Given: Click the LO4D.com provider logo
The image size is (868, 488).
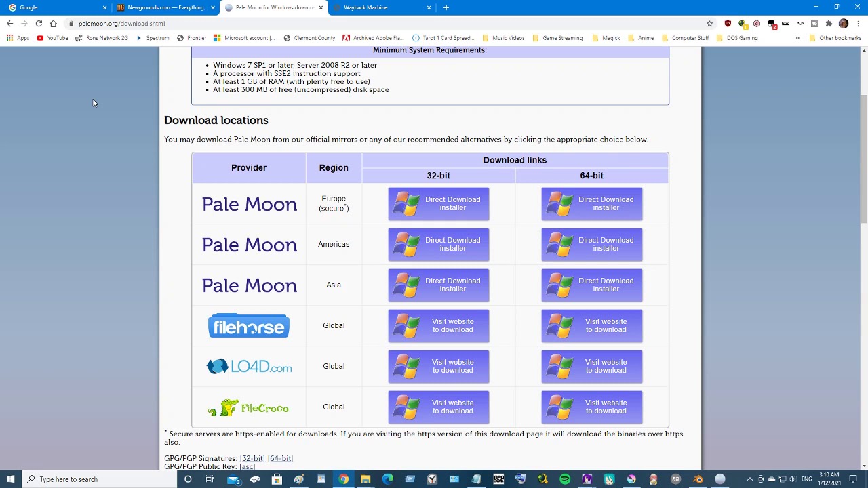Looking at the screenshot, I should pyautogui.click(x=249, y=367).
